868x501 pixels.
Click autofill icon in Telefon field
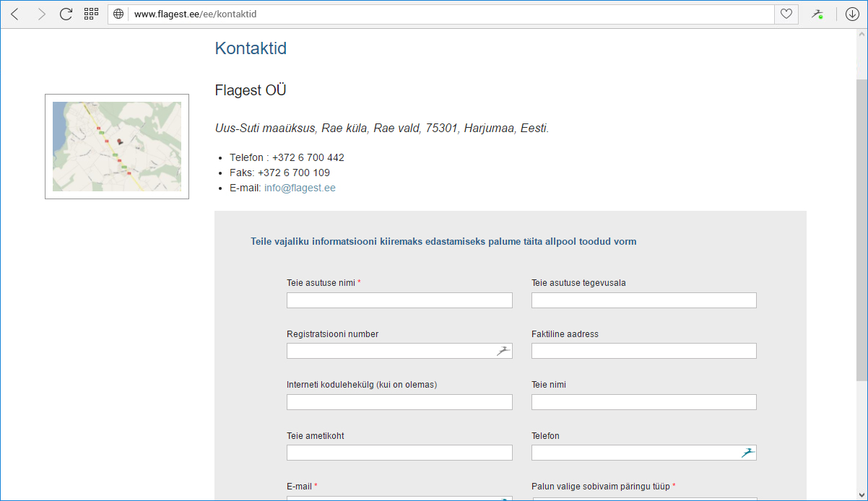(x=748, y=453)
